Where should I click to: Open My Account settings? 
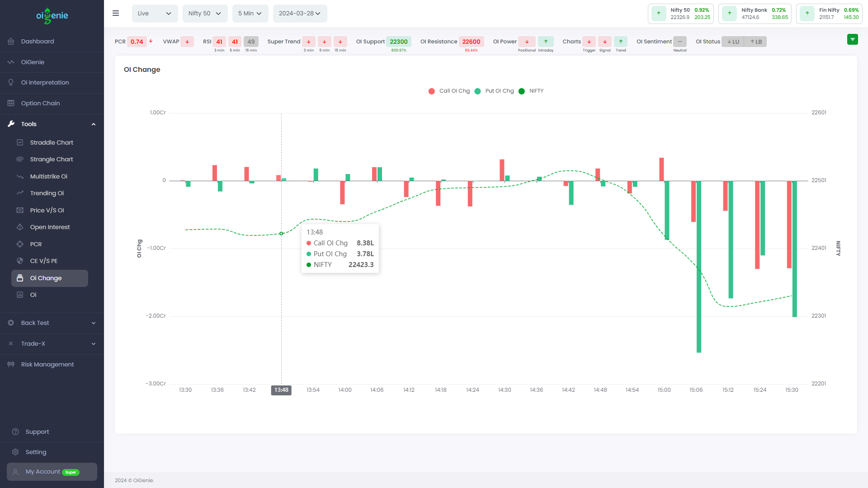click(x=43, y=471)
